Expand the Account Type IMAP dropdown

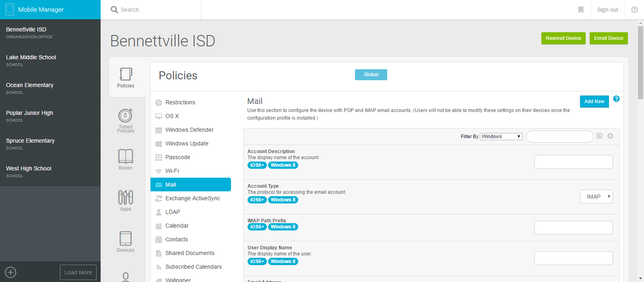596,197
